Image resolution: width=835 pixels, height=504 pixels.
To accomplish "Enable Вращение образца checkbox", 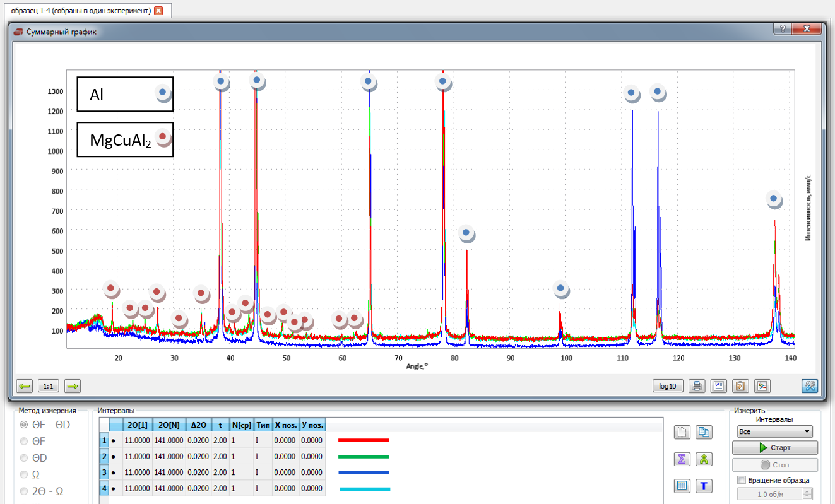I will point(741,480).
